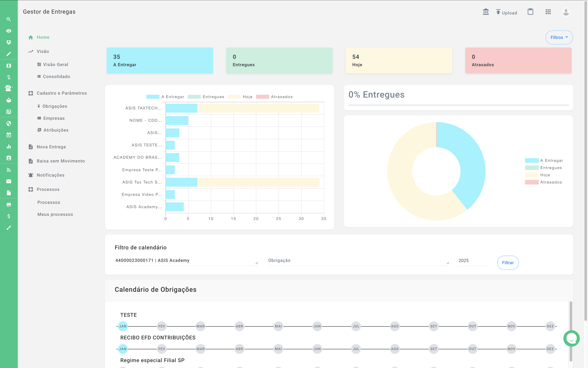Open Baixa sem Movimento page
588x368 pixels.
point(57,161)
